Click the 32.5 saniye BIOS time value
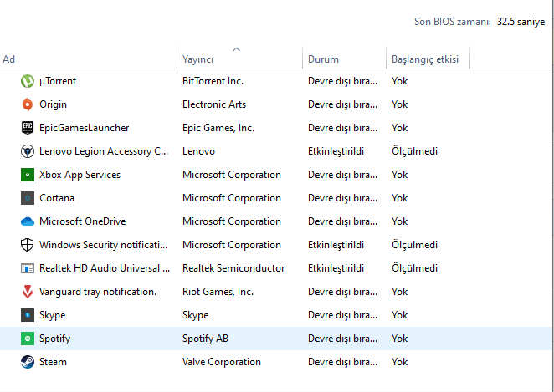 pos(521,22)
